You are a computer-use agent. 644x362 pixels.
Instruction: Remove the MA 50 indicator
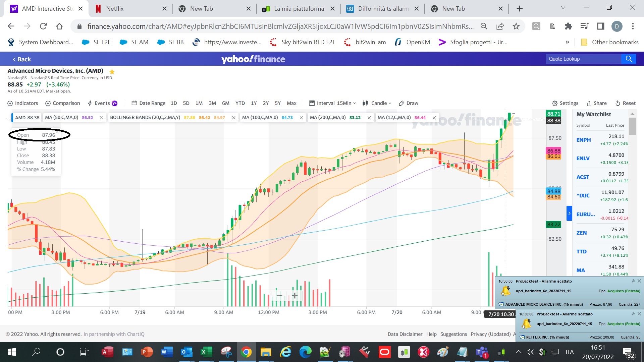click(101, 118)
